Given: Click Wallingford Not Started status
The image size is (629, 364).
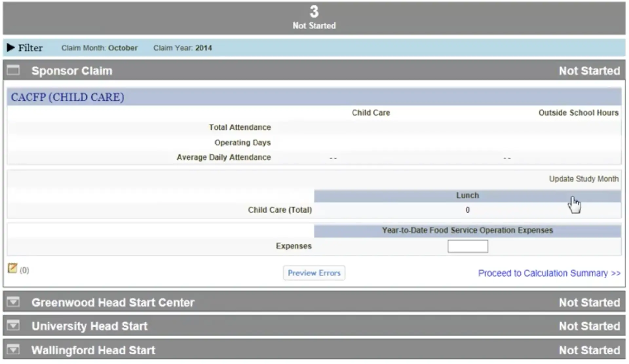Looking at the screenshot, I should [x=590, y=350].
